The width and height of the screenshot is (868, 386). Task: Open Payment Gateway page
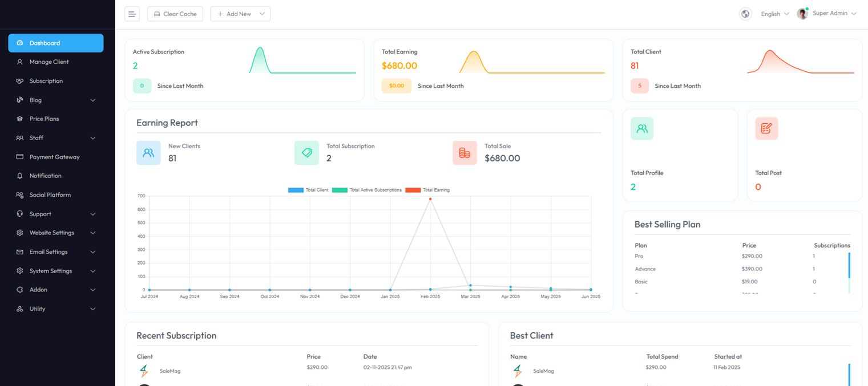coord(56,157)
